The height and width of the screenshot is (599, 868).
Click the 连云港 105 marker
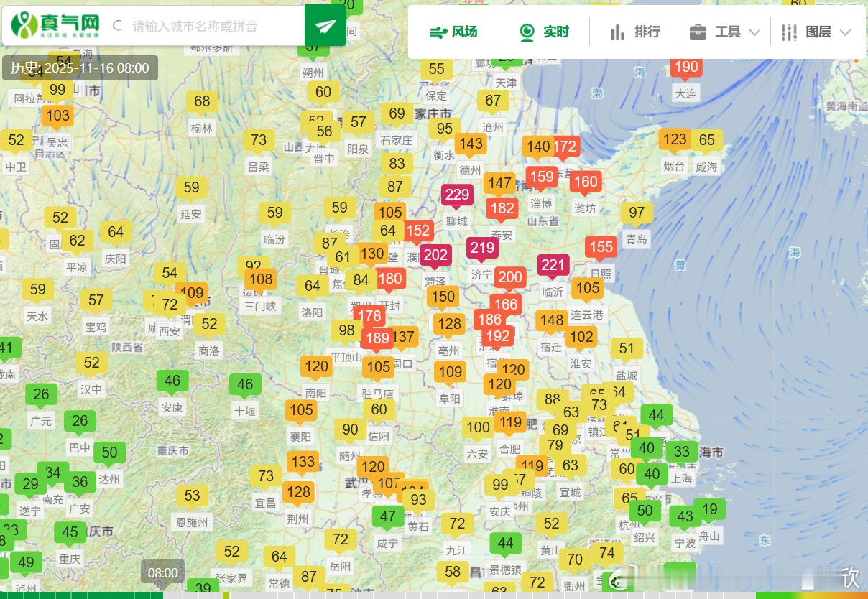[587, 289]
